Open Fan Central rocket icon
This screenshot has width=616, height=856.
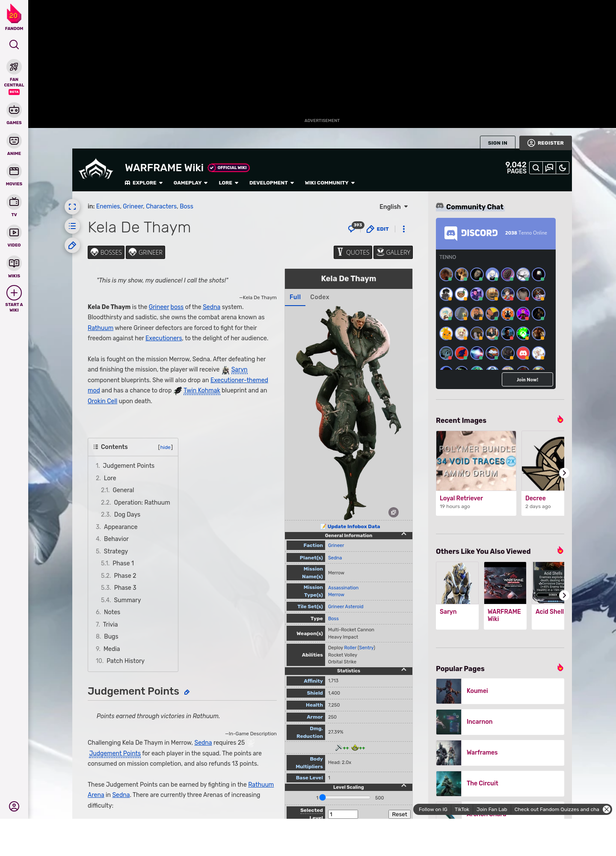pyautogui.click(x=14, y=67)
